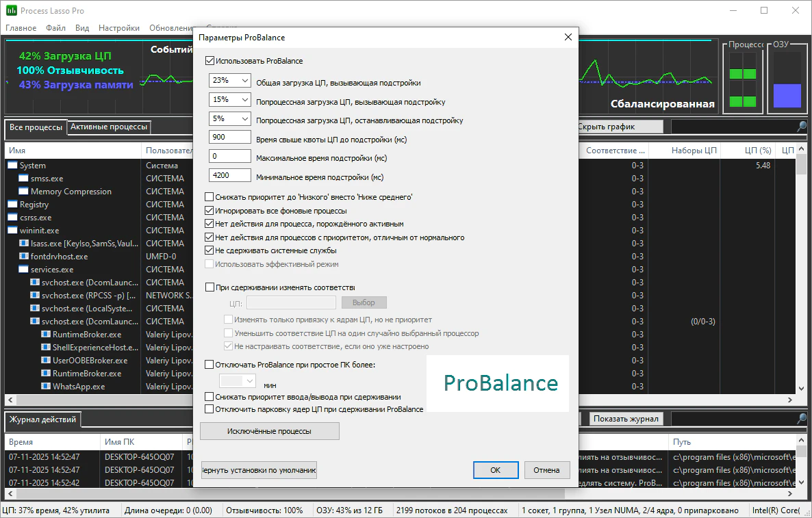The height and width of the screenshot is (518, 812).
Task: Click restore default settings button
Action: pyautogui.click(x=259, y=470)
